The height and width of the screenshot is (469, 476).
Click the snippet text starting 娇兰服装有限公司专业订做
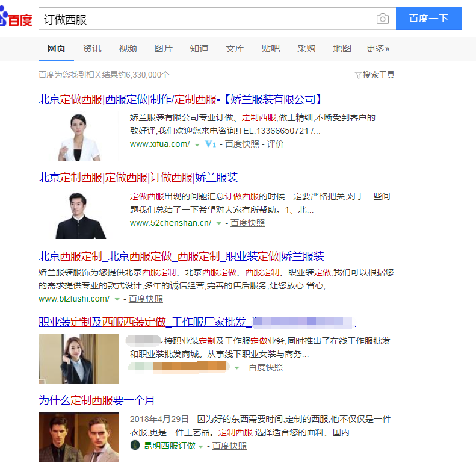point(257,124)
